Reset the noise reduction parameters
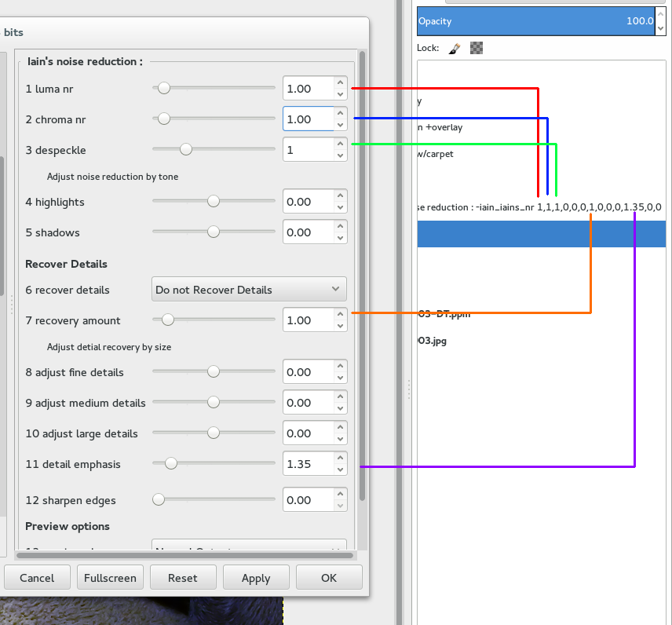This screenshot has height=625, width=672. [183, 578]
